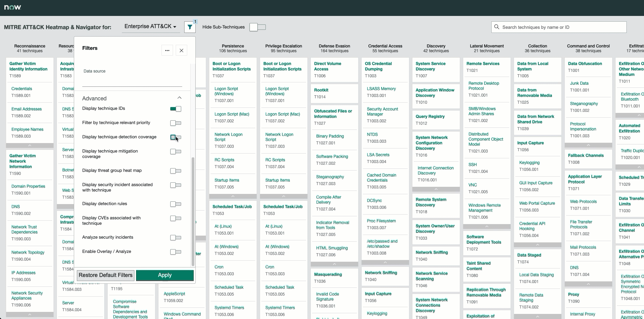Open Application Window Discovery technique

tap(435, 93)
